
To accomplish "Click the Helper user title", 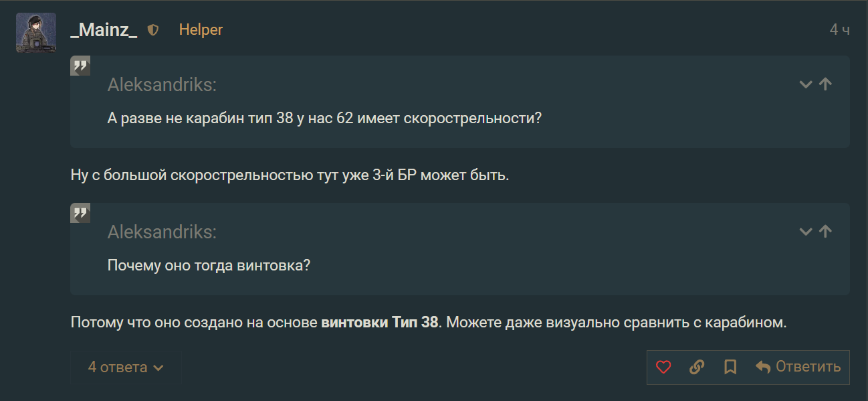I will click(x=201, y=30).
